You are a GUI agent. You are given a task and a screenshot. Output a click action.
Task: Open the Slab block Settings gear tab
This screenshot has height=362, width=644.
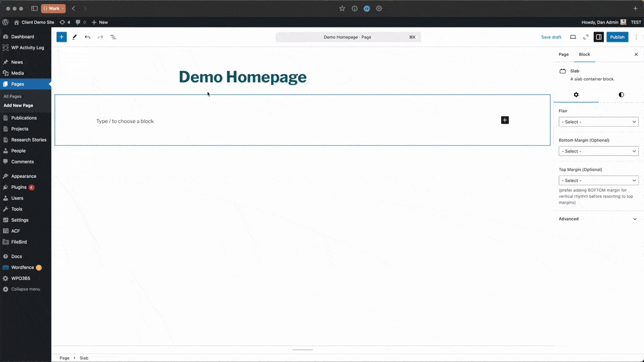point(576,95)
